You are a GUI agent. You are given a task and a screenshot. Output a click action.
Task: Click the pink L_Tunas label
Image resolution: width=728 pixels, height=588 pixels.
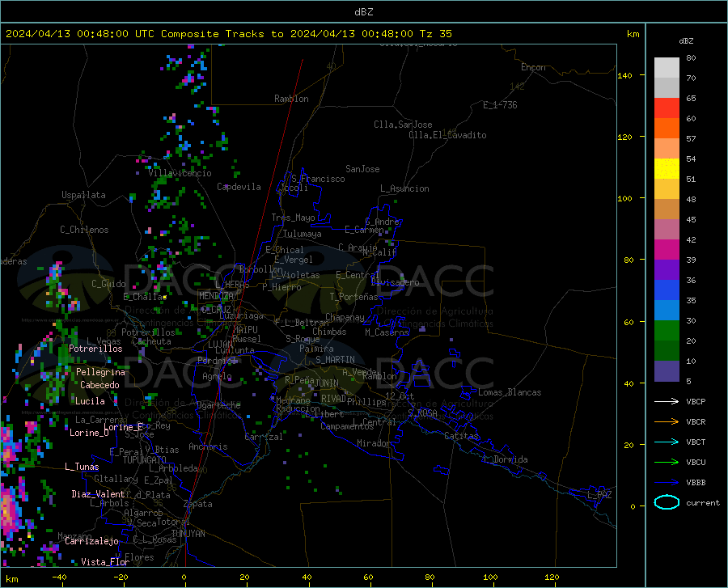[x=82, y=467]
